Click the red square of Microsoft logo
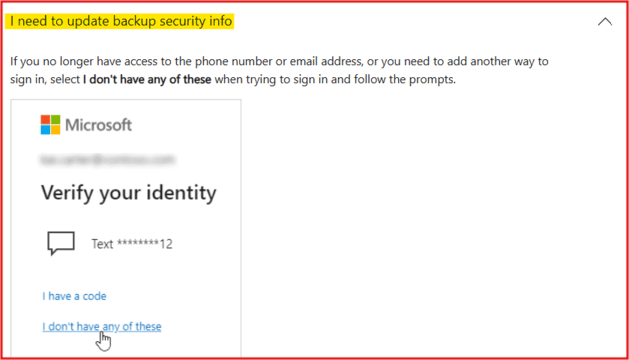 coord(45,120)
